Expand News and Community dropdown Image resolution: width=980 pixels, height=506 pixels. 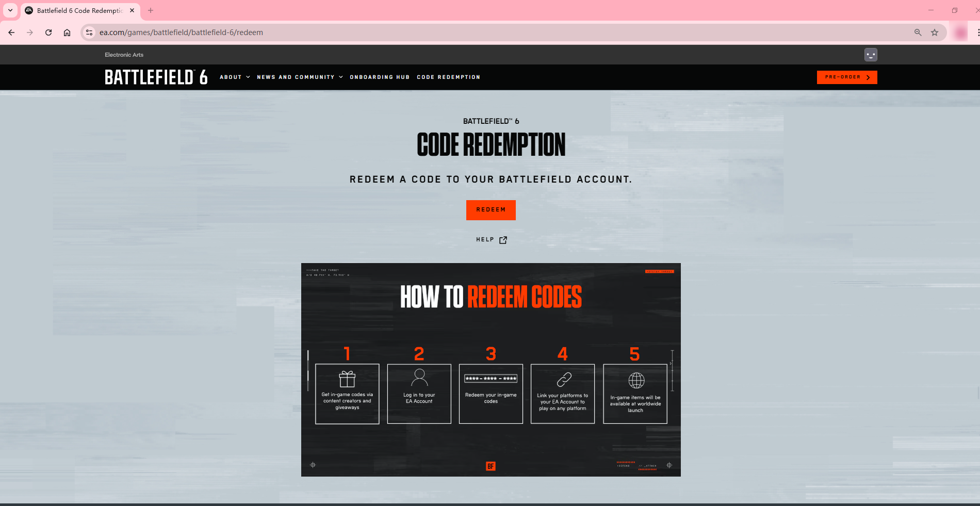300,77
